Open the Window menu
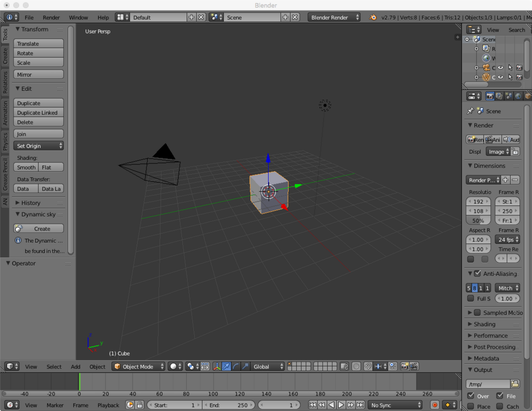532x411 pixels. click(x=78, y=18)
